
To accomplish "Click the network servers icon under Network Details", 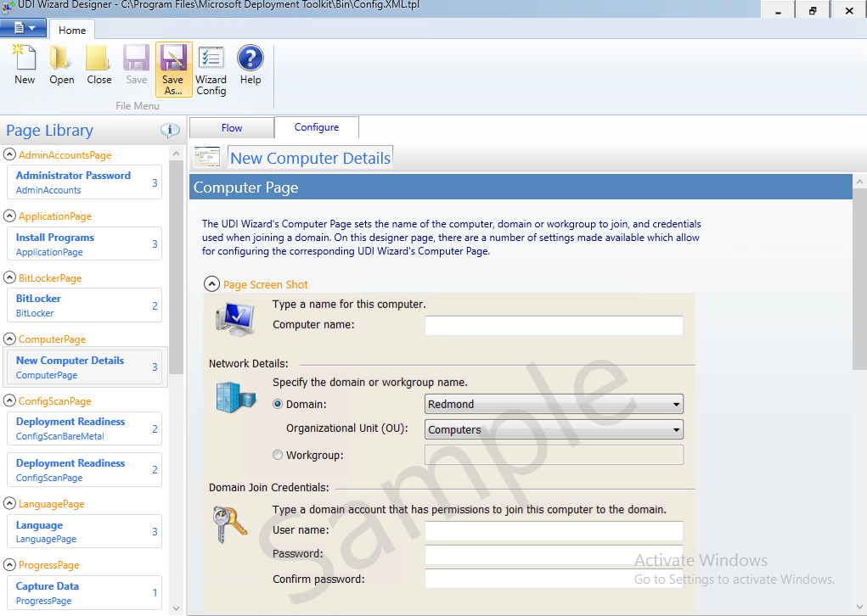I will [235, 397].
